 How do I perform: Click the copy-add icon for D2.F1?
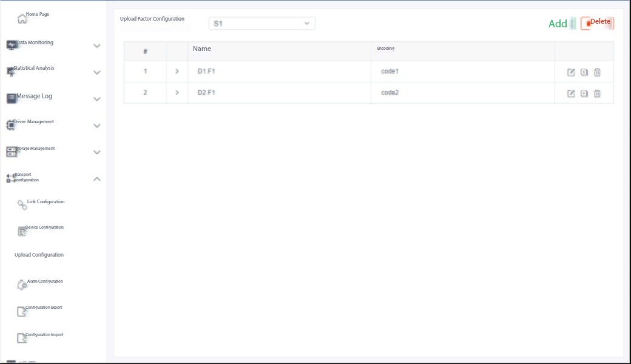click(584, 93)
